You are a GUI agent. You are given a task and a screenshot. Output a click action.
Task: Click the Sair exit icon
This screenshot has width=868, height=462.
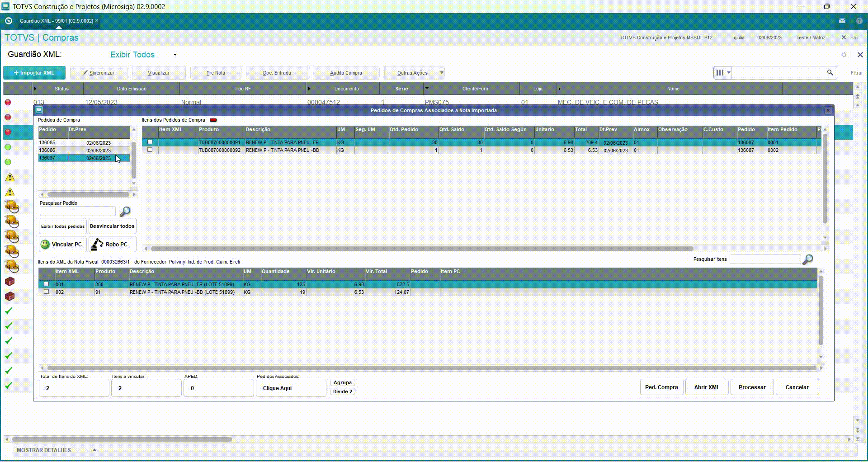844,38
